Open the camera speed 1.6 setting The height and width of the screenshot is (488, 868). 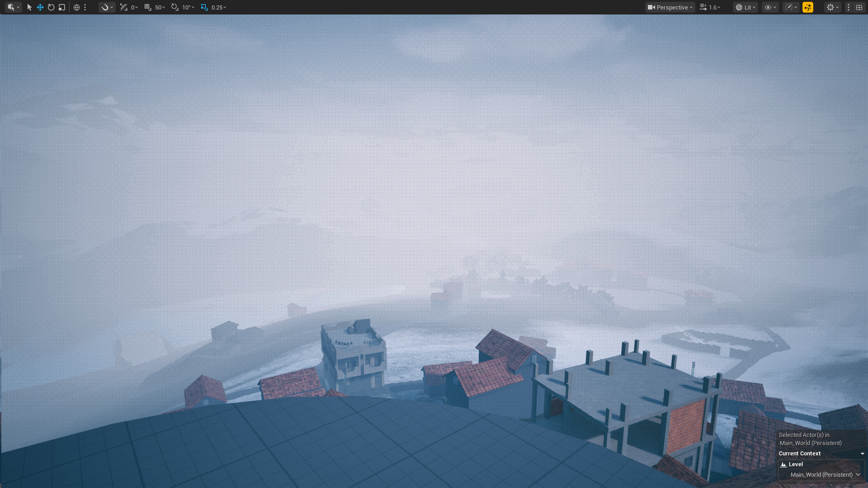[710, 7]
